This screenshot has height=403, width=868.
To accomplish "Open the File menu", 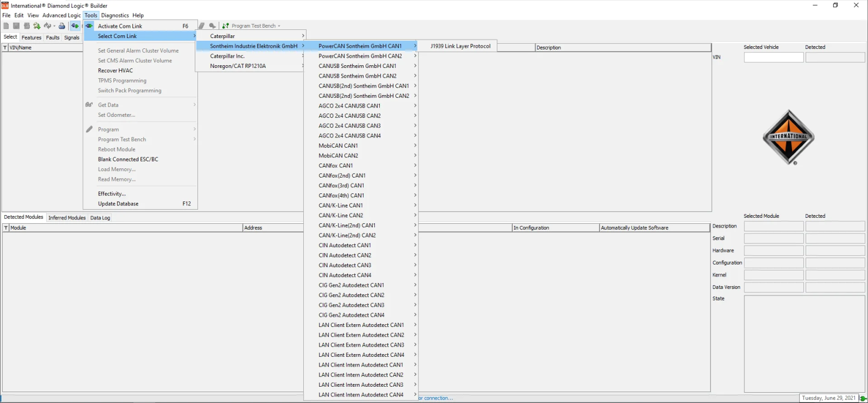I will (7, 15).
